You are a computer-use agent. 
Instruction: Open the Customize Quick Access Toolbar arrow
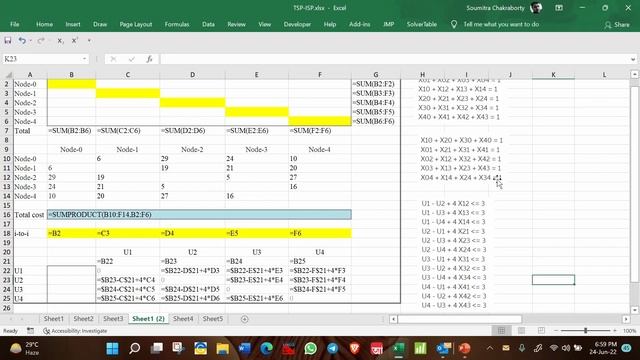pos(89,41)
